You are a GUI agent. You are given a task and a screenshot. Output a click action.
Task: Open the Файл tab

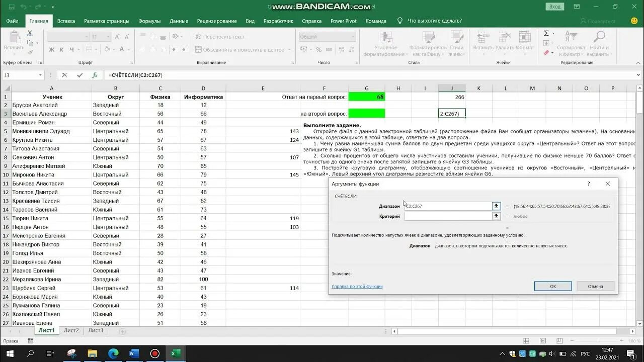pyautogui.click(x=13, y=21)
